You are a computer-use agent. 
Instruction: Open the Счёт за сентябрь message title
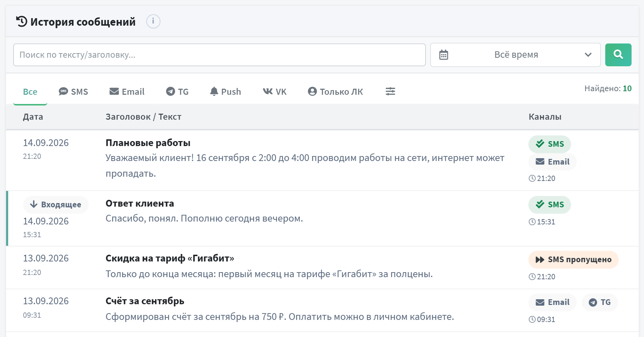click(145, 301)
